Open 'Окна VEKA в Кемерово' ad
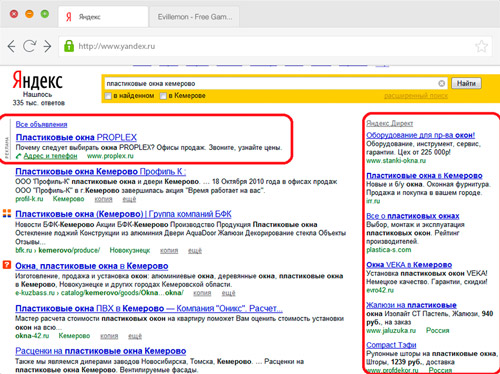 [409, 265]
